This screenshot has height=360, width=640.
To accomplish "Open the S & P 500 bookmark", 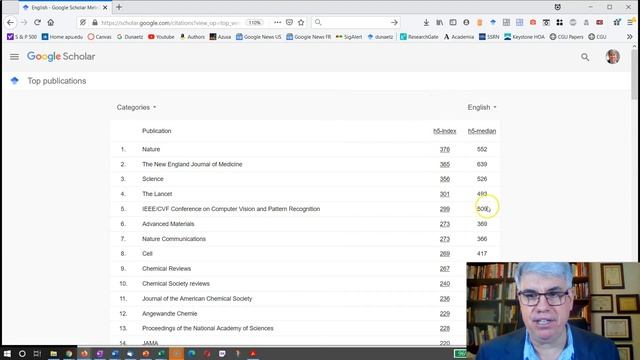I will [x=22, y=37].
